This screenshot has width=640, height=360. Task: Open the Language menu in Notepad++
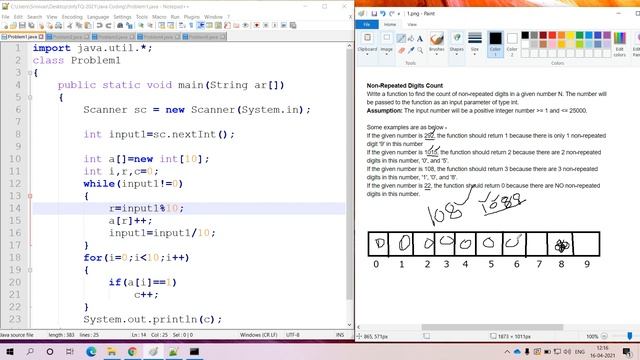(x=98, y=17)
